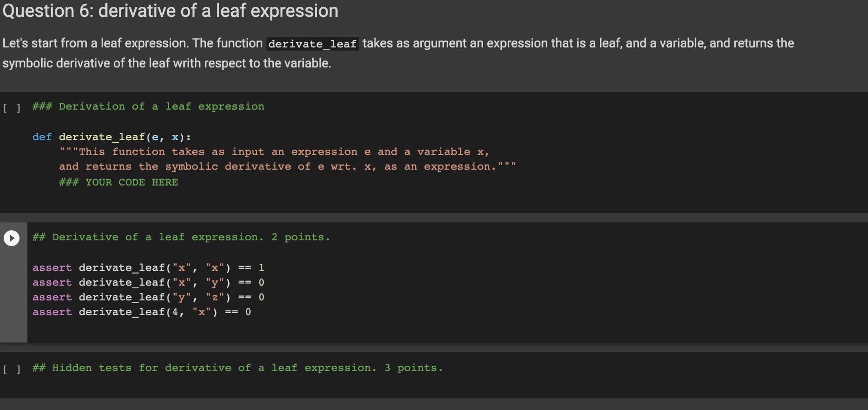Click the execution bracket next to hidden tests comment

point(12,369)
